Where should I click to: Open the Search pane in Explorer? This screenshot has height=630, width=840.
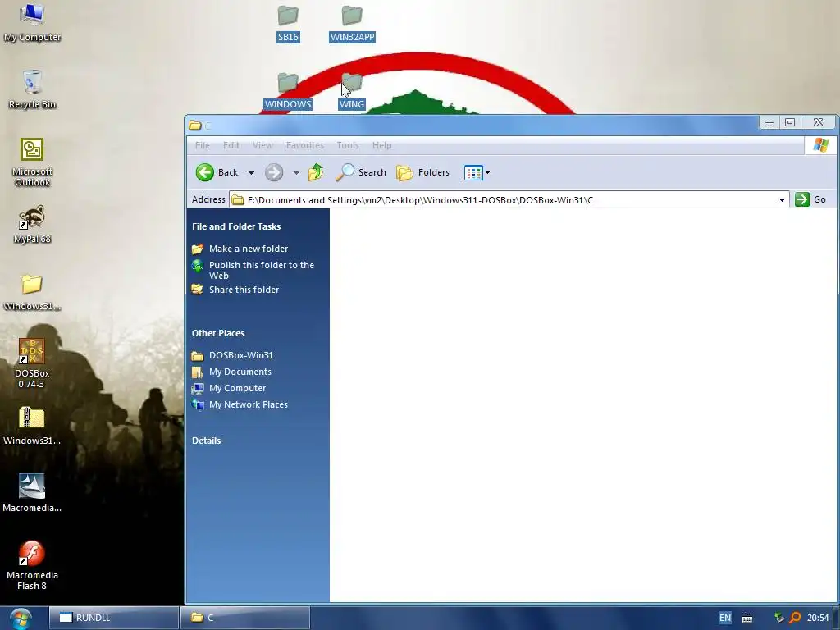click(362, 172)
